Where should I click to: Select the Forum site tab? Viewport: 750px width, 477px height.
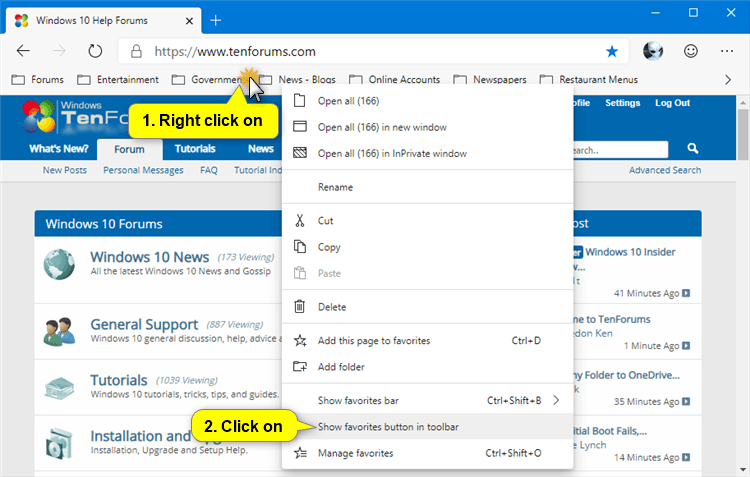tap(129, 149)
